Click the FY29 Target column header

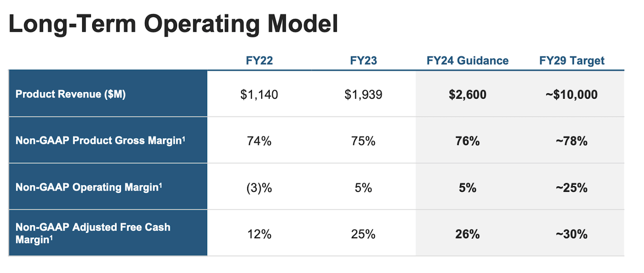coord(572,61)
